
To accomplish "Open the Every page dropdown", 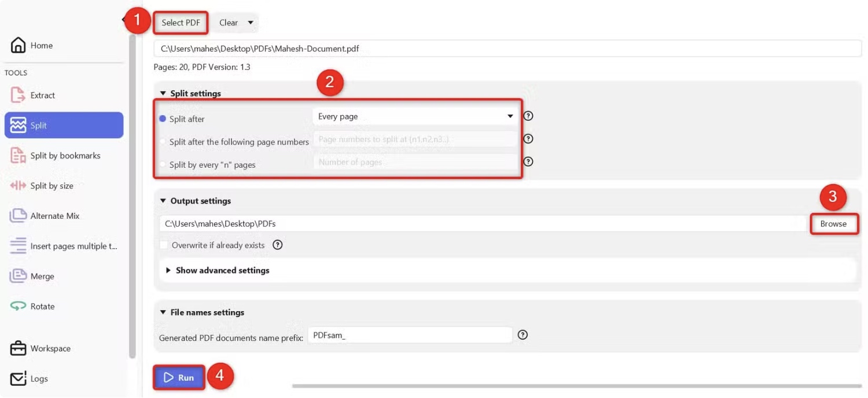I will tap(415, 116).
